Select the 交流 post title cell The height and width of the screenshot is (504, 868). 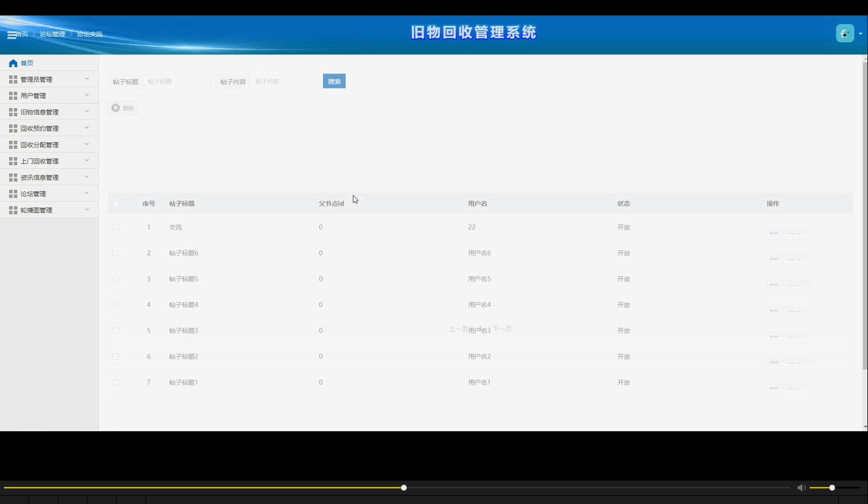coord(175,227)
